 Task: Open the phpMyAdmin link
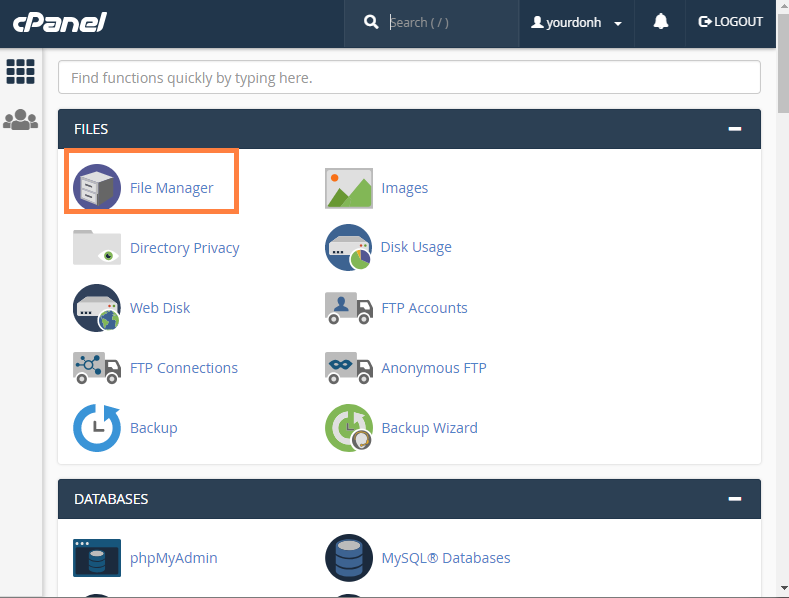pos(174,558)
